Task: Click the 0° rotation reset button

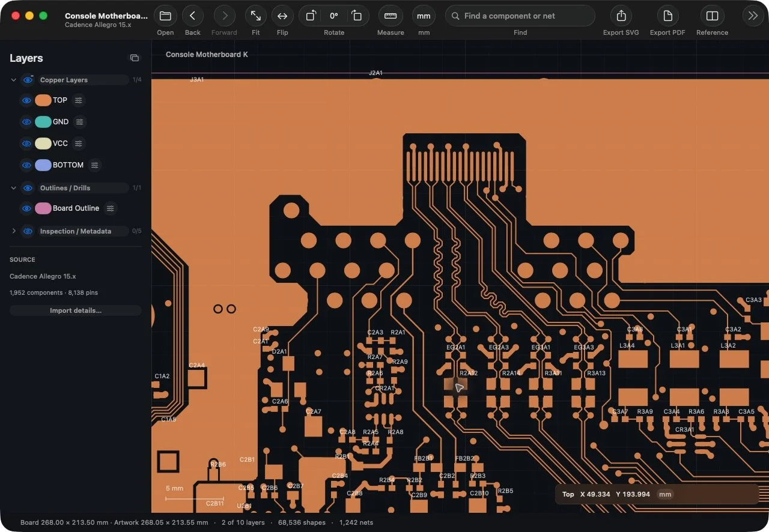Action: click(334, 16)
